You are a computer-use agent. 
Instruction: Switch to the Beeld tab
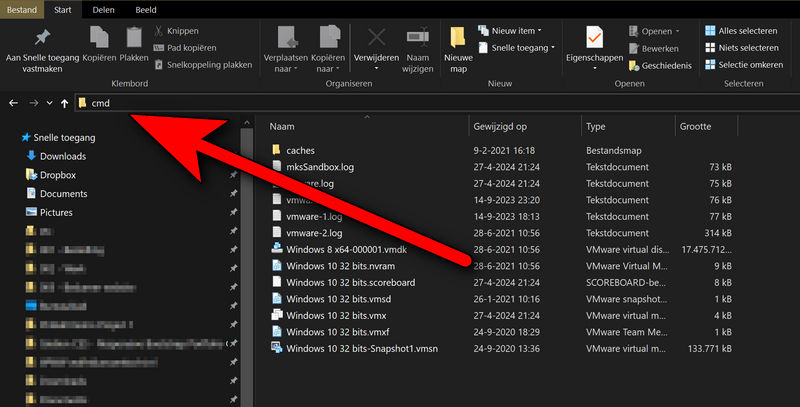146,10
